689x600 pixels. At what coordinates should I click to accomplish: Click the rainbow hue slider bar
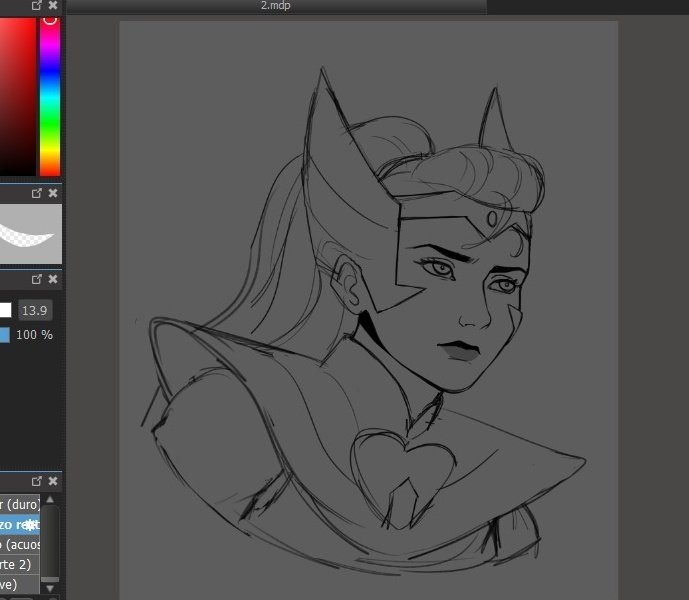[x=50, y=97]
